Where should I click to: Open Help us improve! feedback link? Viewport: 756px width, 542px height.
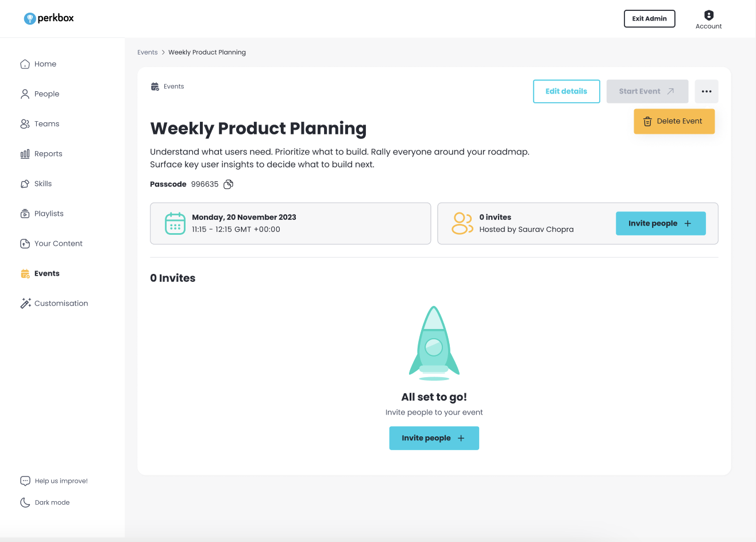[x=54, y=481]
